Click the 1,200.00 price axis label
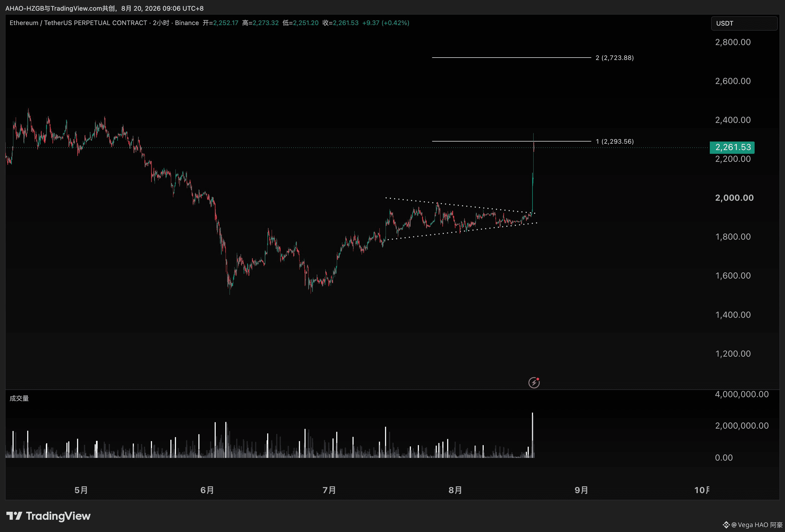This screenshot has height=532, width=785. pyautogui.click(x=733, y=354)
